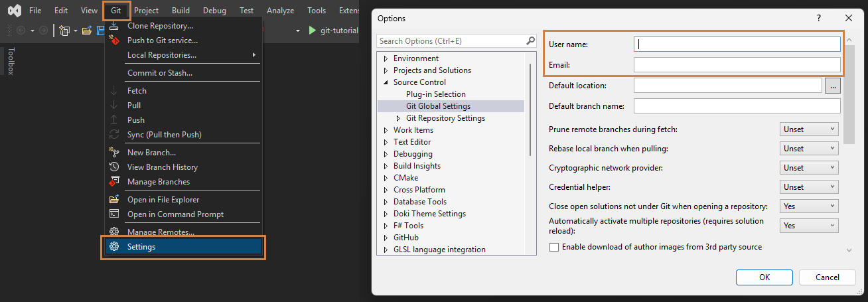Open Prune remote branches during fetch dropdown
The image size is (868, 302).
809,129
